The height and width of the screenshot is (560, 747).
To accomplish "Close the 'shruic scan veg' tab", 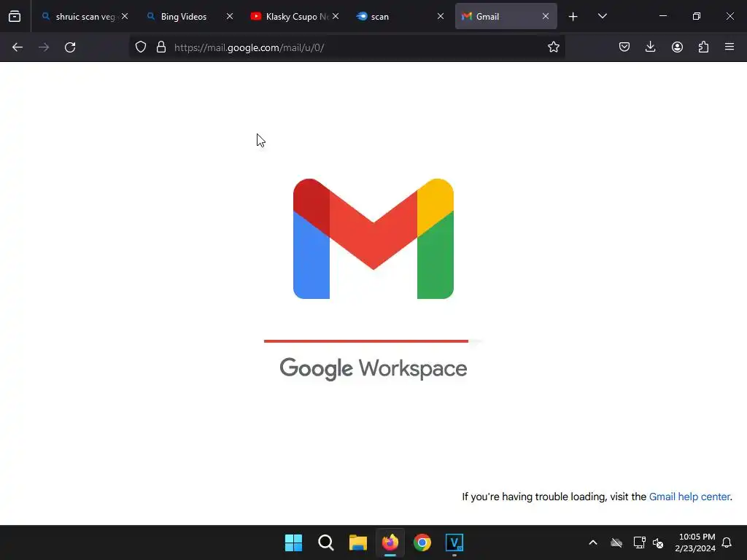I will (x=125, y=16).
